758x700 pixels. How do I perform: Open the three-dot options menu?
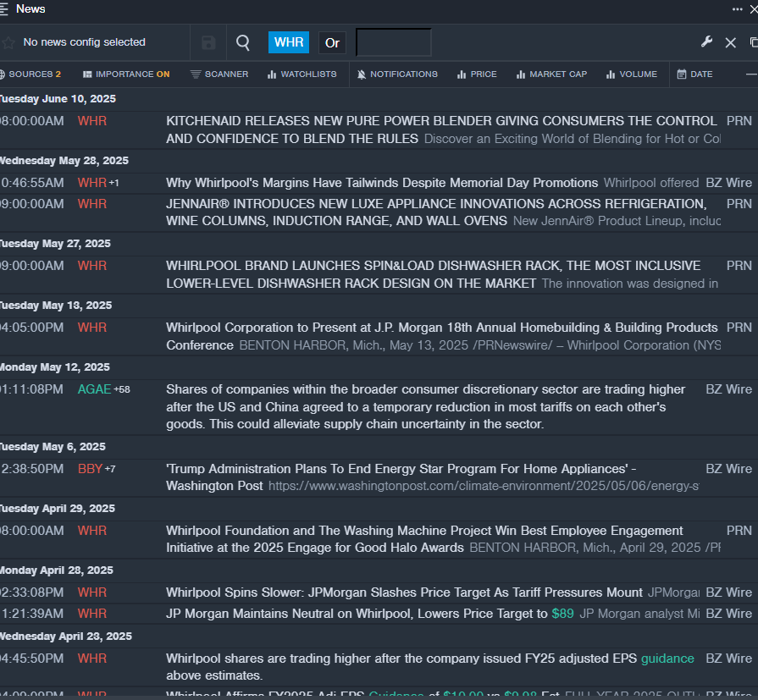737,9
